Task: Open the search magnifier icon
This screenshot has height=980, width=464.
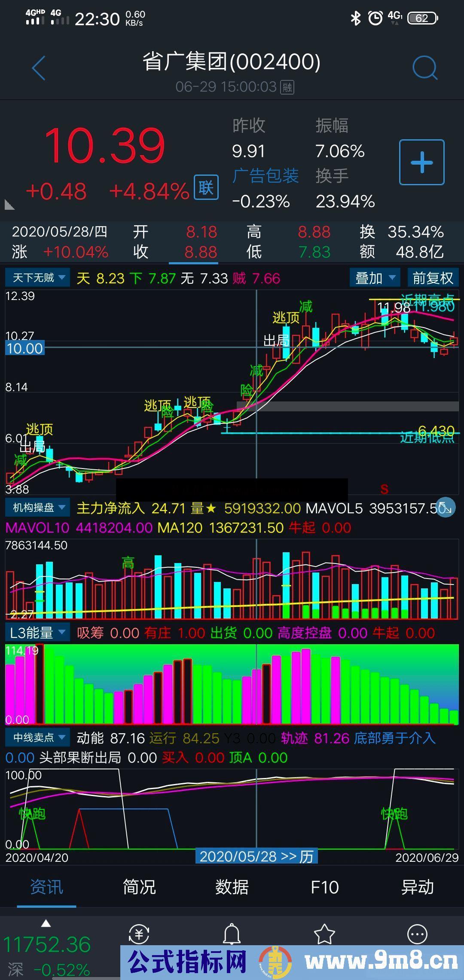Action: click(425, 68)
